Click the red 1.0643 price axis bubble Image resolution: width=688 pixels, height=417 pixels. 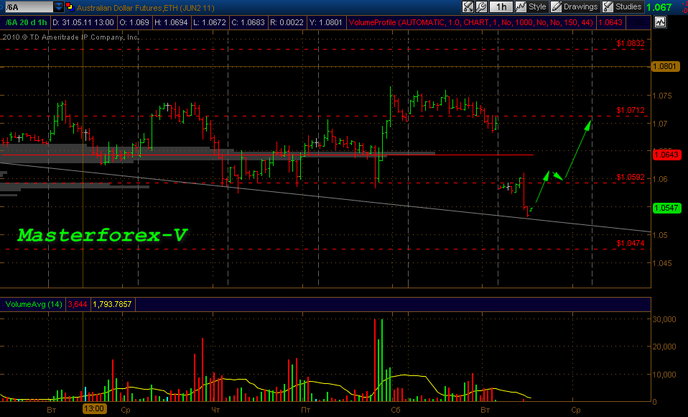coord(666,155)
